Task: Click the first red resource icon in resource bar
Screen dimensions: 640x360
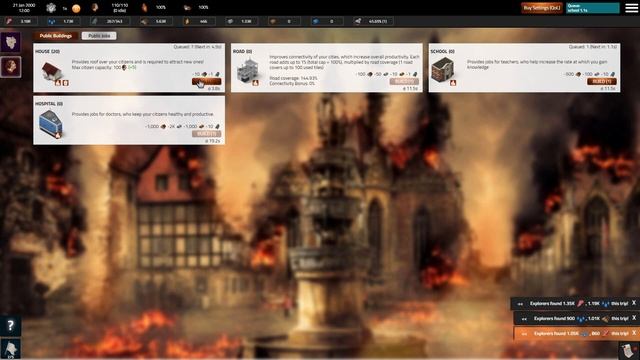Action: coord(9,21)
